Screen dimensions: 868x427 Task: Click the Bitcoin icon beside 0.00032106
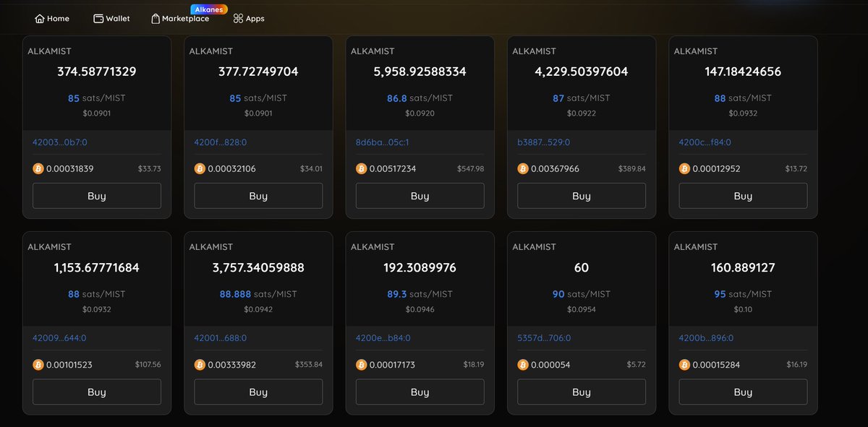point(200,168)
